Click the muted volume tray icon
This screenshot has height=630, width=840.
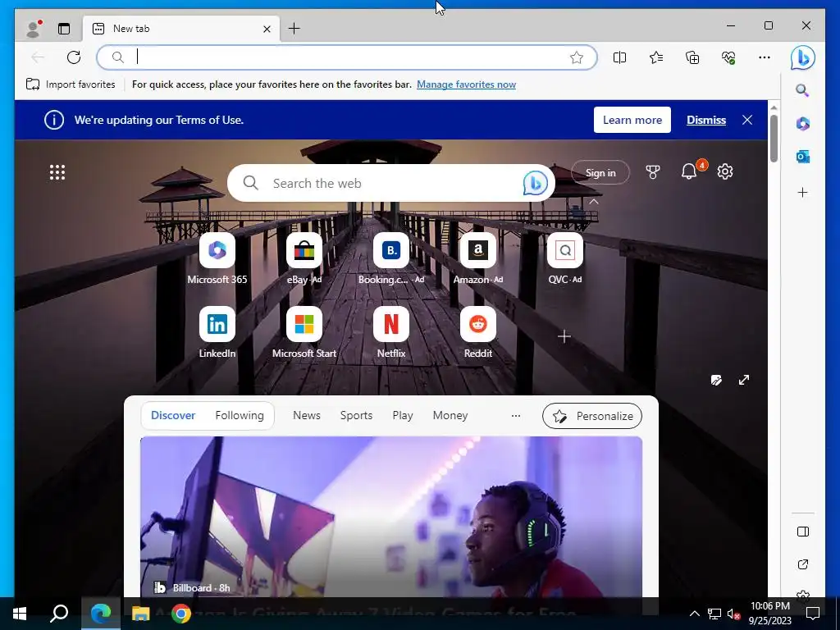point(733,614)
